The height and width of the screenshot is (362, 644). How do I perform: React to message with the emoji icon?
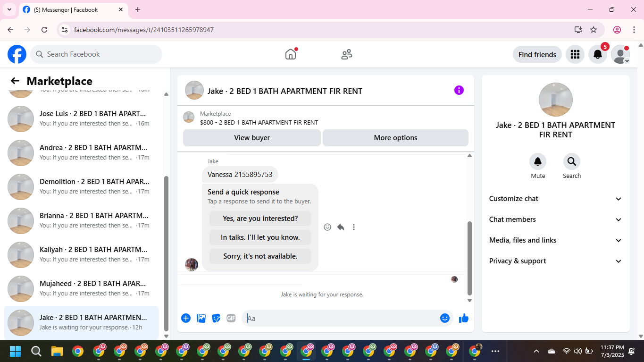[327, 227]
